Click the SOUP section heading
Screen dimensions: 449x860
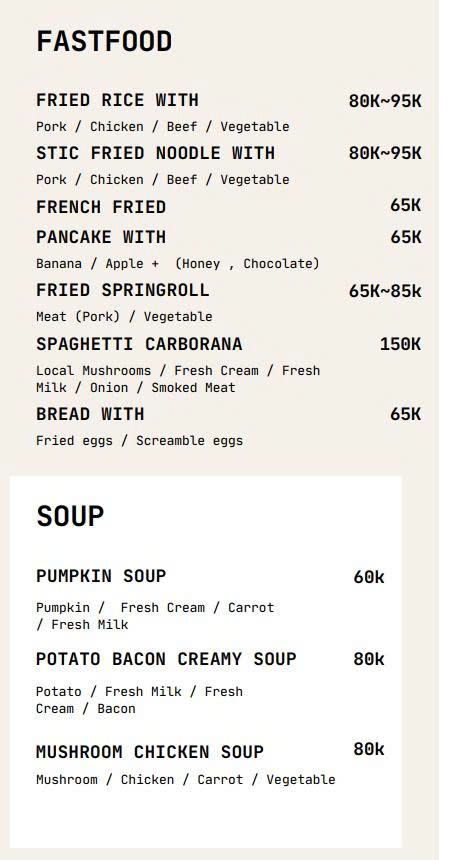coord(70,516)
